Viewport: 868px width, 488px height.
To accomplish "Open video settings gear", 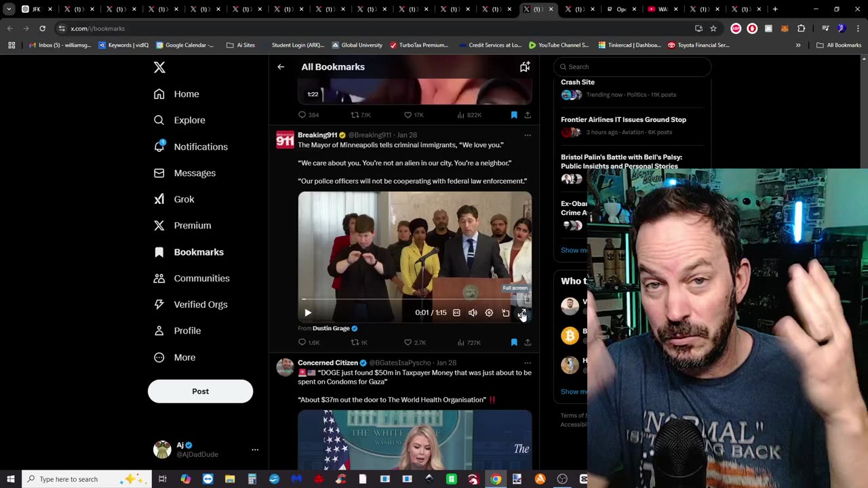I will coord(489,312).
